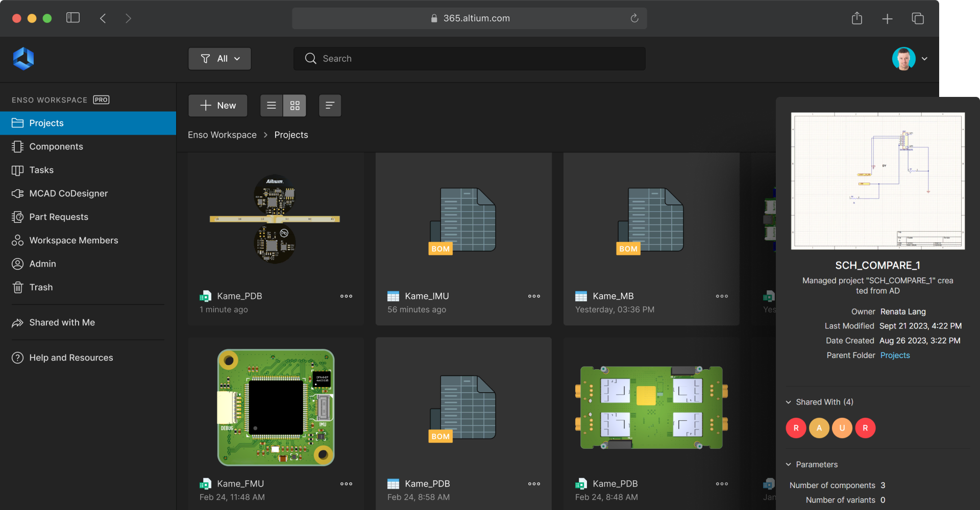Screen dimensions: 980x510
Task: Click the orange 'A' shared user avatar
Action: 819,428
